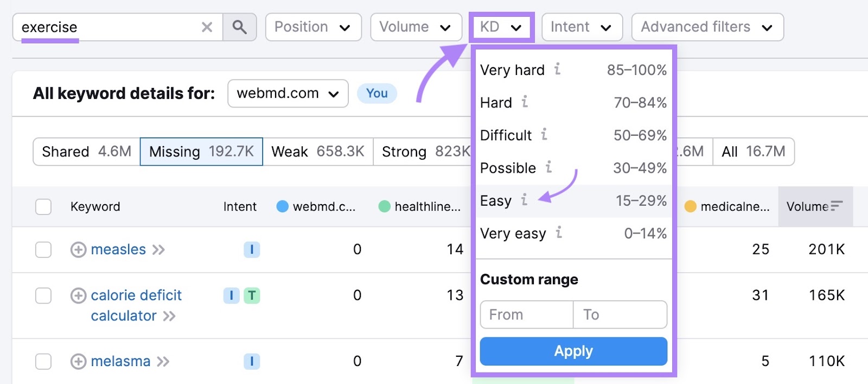Sort results using the Volume column sort icon
The width and height of the screenshot is (868, 384).
pos(836,205)
